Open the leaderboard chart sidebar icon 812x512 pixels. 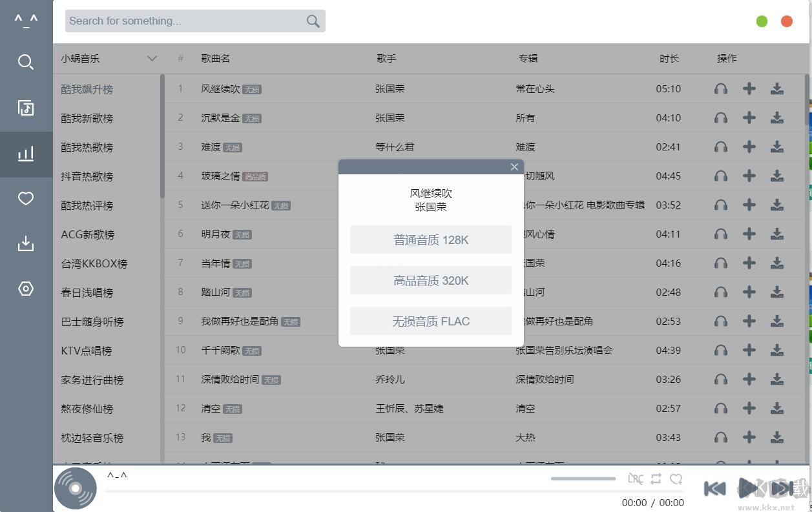pos(26,154)
